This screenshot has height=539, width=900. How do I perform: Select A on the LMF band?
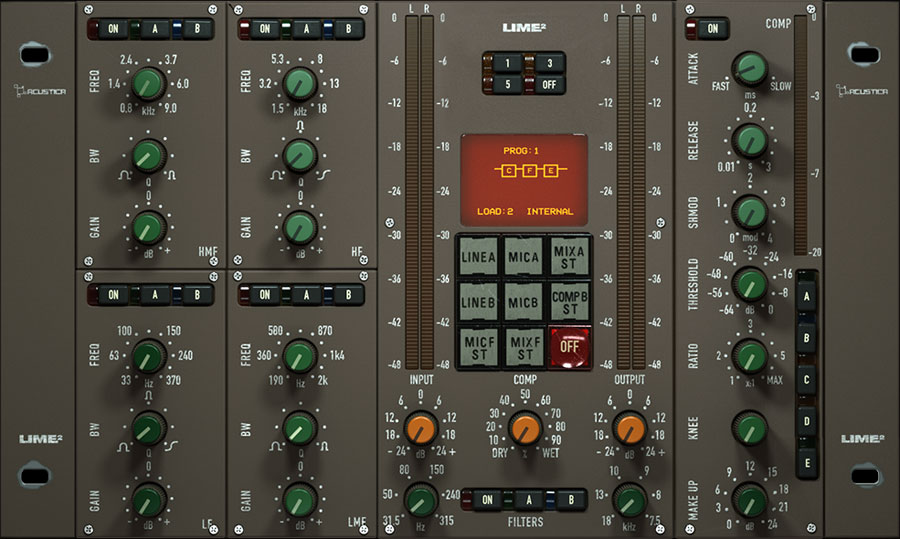[306, 295]
